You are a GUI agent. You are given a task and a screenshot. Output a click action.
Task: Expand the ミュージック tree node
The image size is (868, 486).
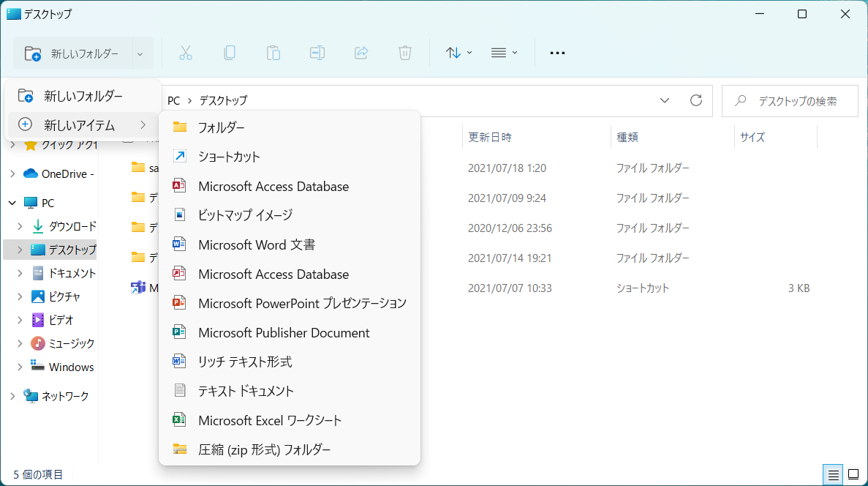[20, 343]
